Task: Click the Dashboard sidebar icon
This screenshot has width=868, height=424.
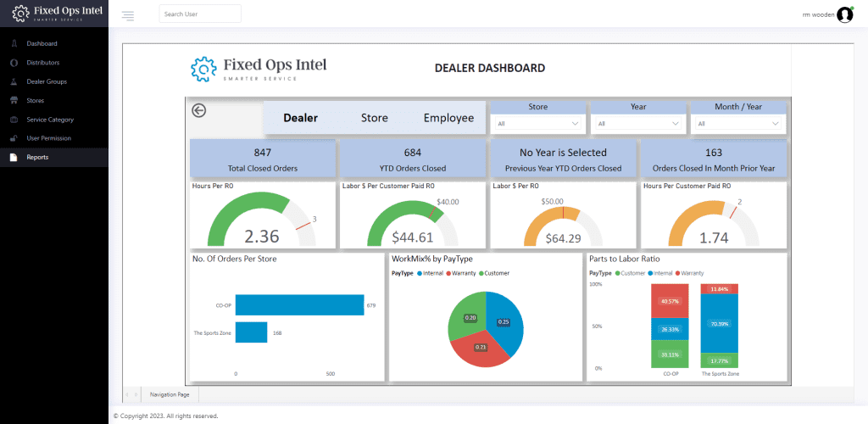Action: click(x=14, y=43)
